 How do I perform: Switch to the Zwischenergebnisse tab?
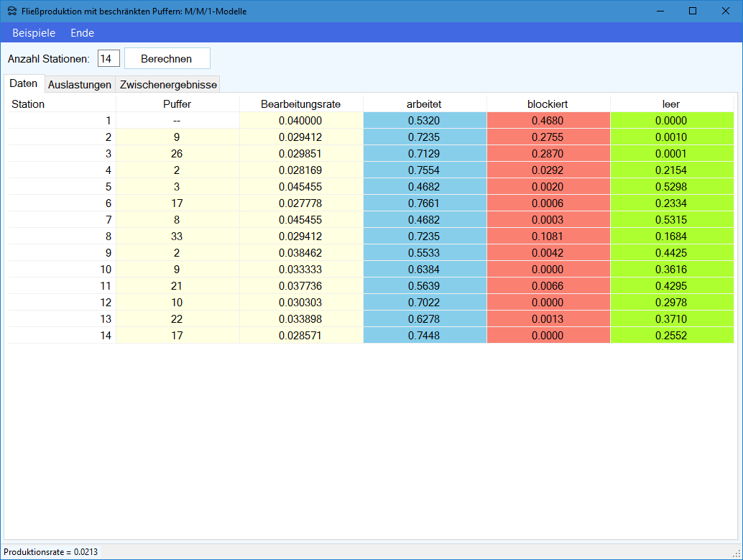tap(168, 84)
